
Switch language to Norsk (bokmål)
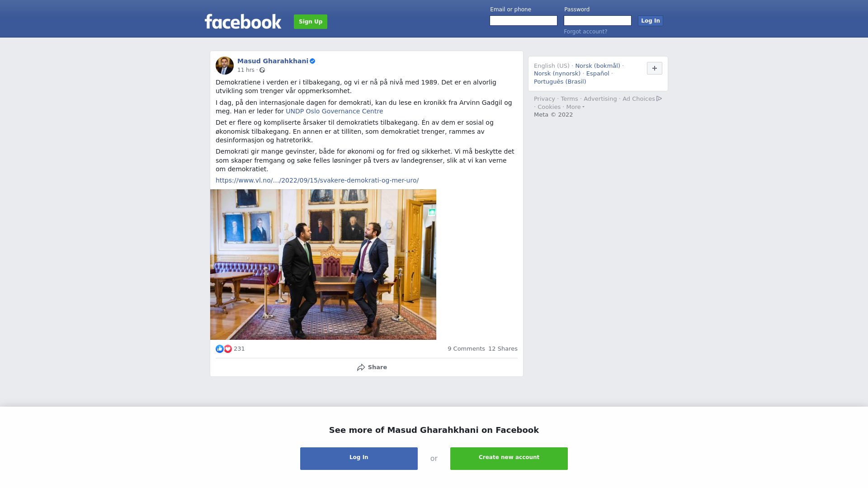tap(598, 66)
